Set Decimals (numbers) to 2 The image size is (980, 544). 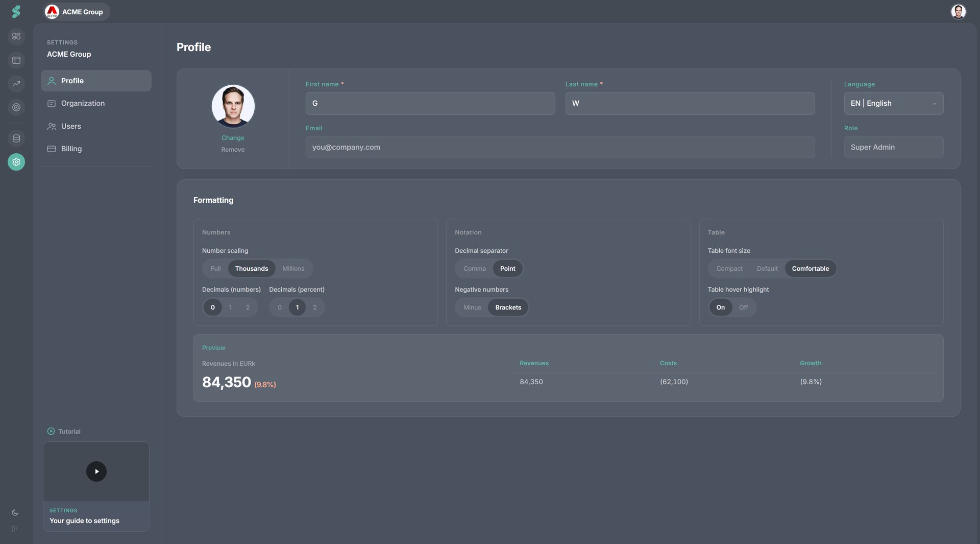(248, 308)
